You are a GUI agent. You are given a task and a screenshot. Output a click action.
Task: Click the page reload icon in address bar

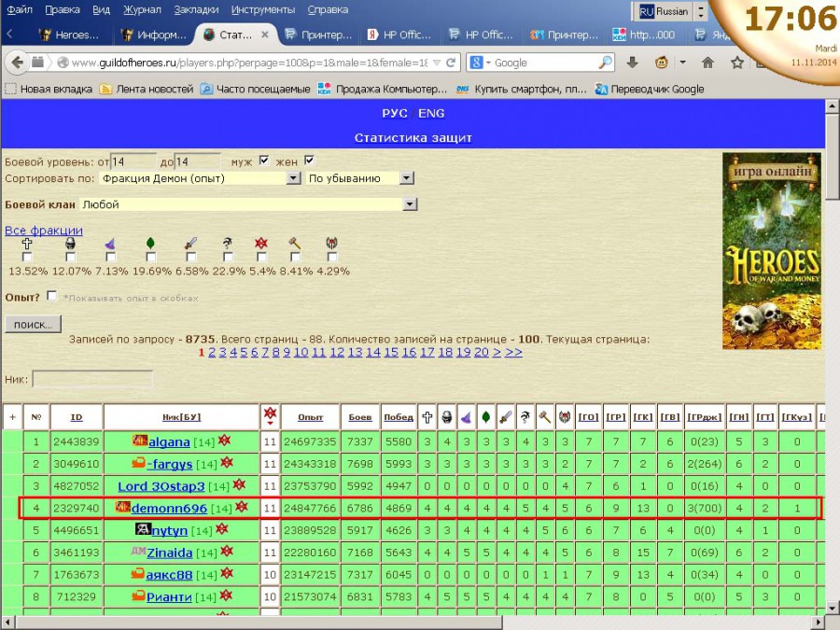coord(452,63)
